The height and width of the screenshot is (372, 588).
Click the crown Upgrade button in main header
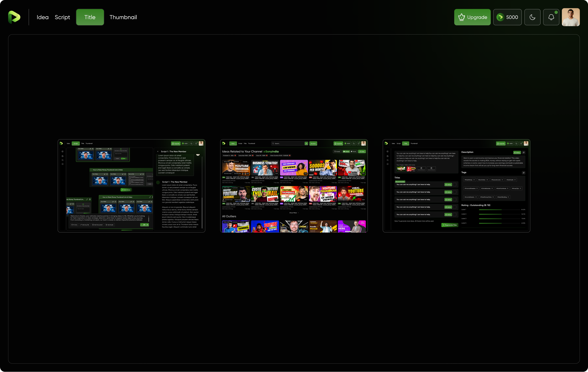tap(472, 17)
